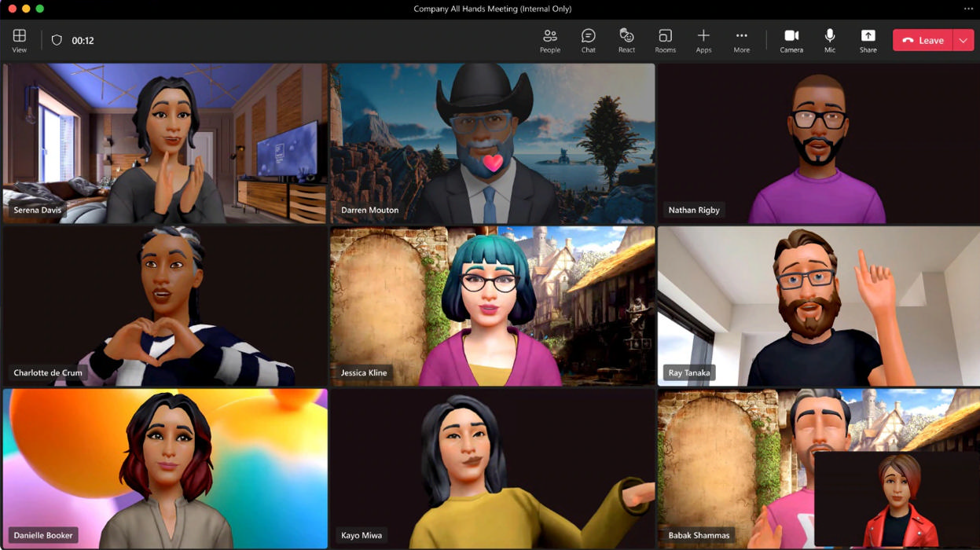980x550 pixels.
Task: Open the More options menu
Action: [742, 41]
